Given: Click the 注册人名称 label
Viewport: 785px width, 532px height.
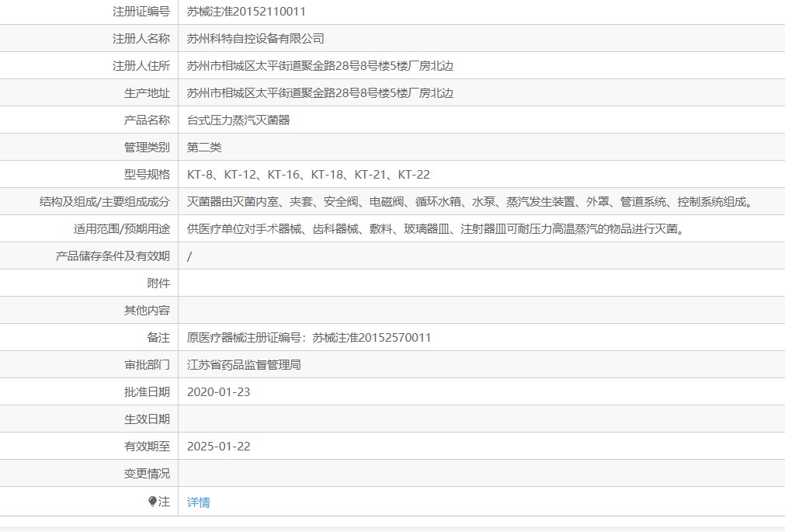Looking at the screenshot, I should pos(141,39).
